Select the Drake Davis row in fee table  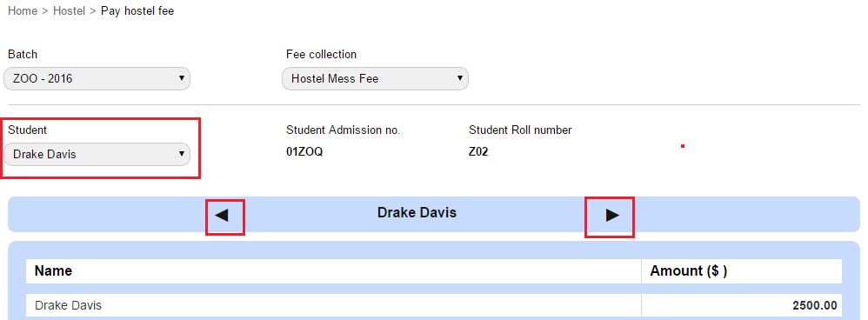(434, 305)
